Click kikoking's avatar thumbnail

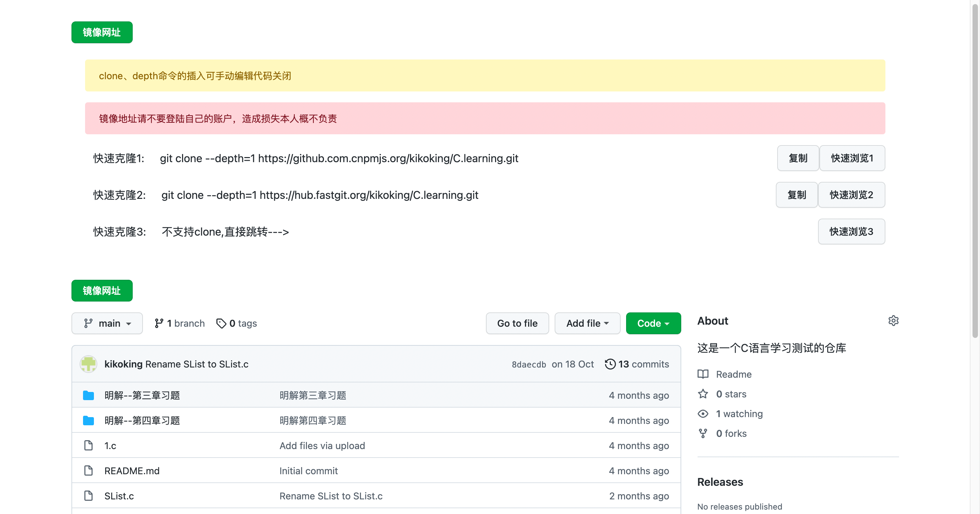tap(88, 364)
